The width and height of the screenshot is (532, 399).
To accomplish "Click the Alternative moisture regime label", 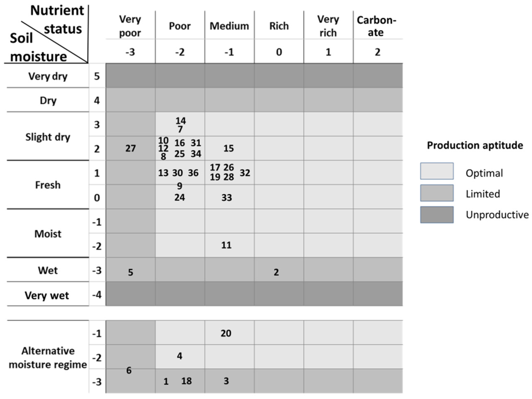I will click(48, 358).
